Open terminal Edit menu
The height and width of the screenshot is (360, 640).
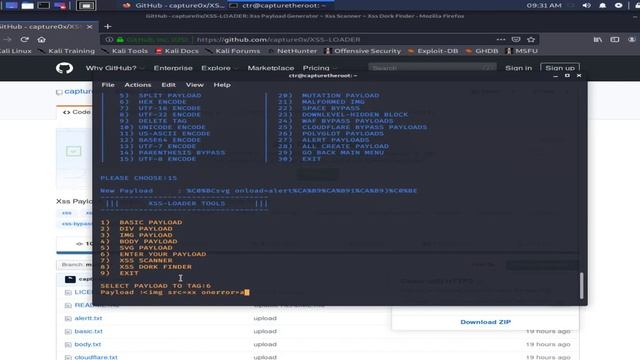click(168, 84)
